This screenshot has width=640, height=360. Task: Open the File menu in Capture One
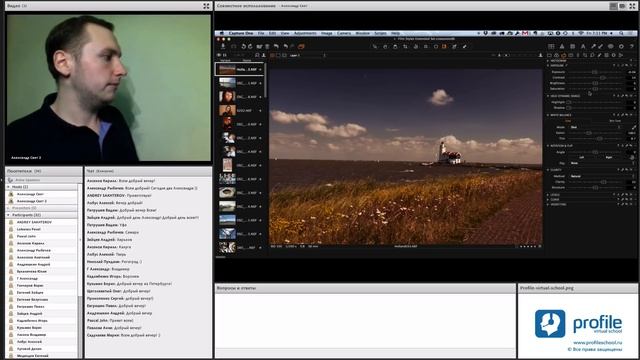point(260,33)
